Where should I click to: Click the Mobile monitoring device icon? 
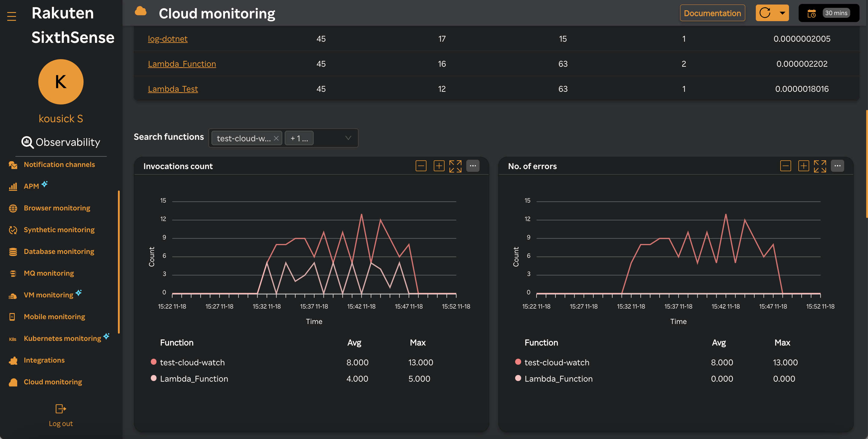tap(12, 316)
